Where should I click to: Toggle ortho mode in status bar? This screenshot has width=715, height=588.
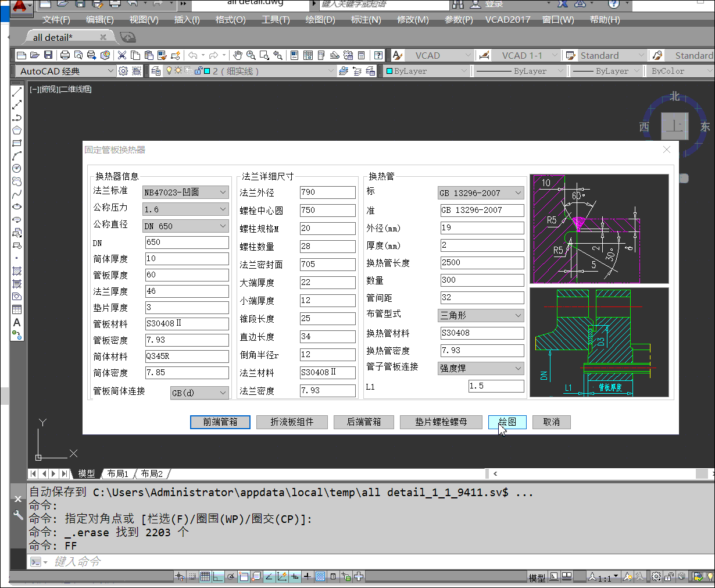[218, 576]
